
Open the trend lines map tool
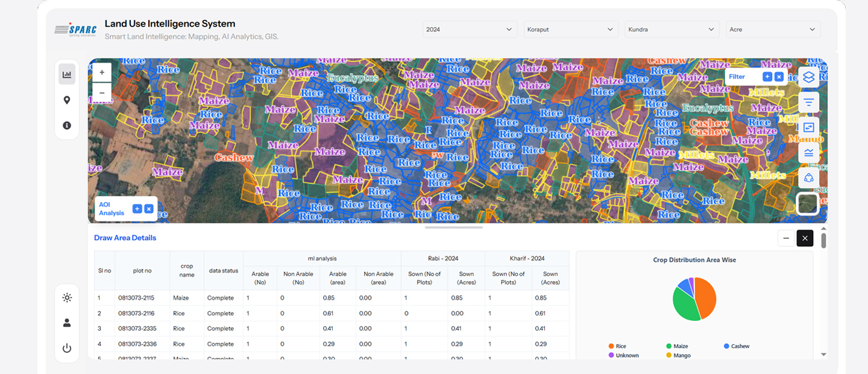(x=808, y=153)
